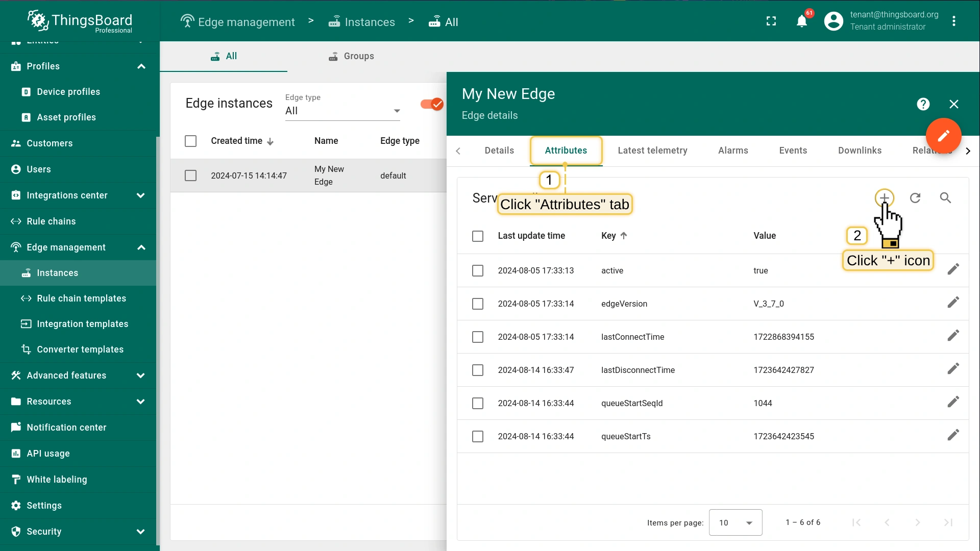Toggle the orange edge instances switch
The width and height of the screenshot is (980, 551).
tap(432, 104)
